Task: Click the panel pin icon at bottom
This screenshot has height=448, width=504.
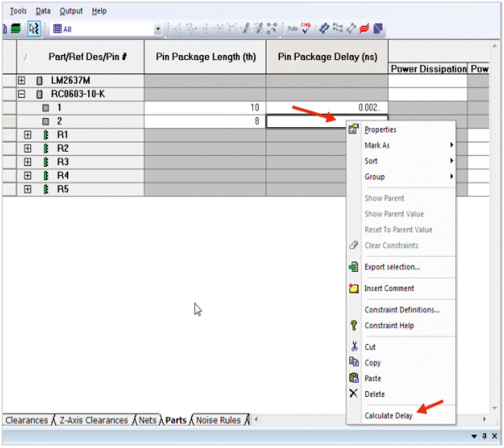Action: point(484,436)
